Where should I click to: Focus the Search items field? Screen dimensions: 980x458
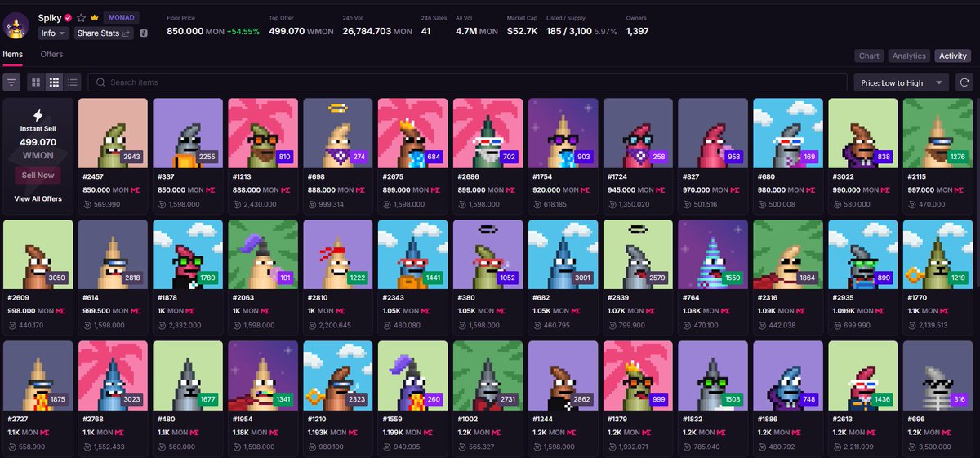pos(468,82)
